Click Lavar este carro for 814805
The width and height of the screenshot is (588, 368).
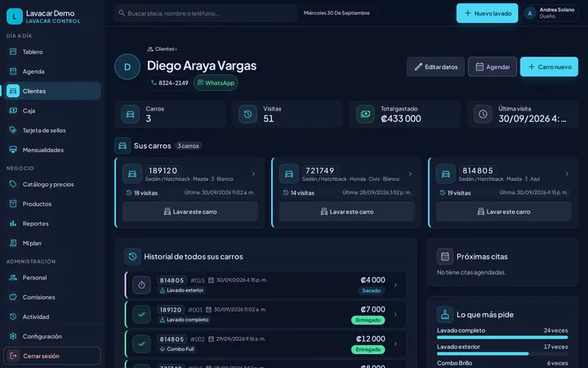504,212
